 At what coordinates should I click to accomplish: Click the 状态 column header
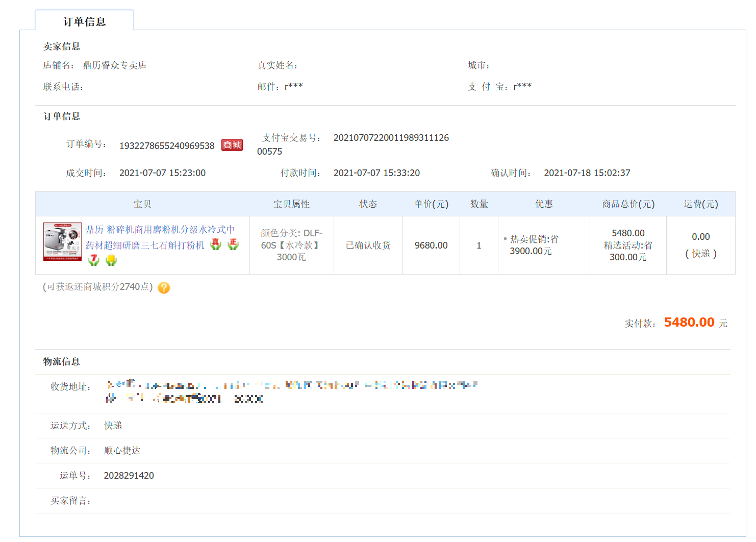click(x=368, y=204)
